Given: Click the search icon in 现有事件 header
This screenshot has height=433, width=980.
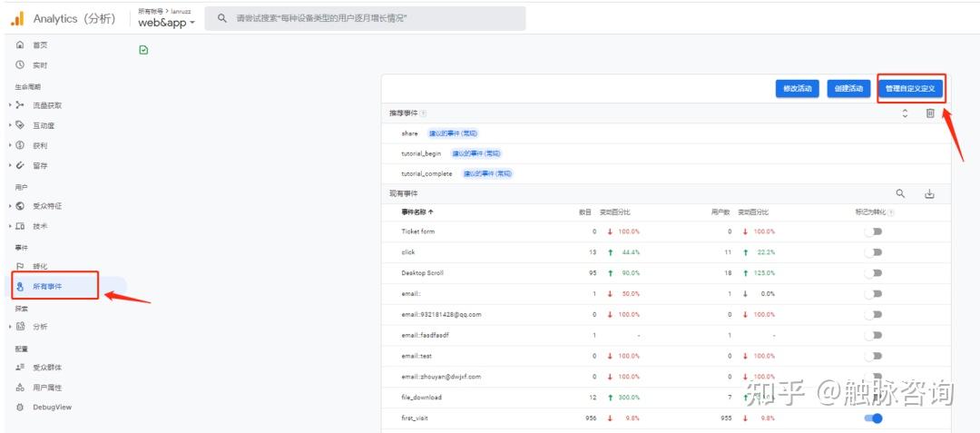Looking at the screenshot, I should coord(901,193).
